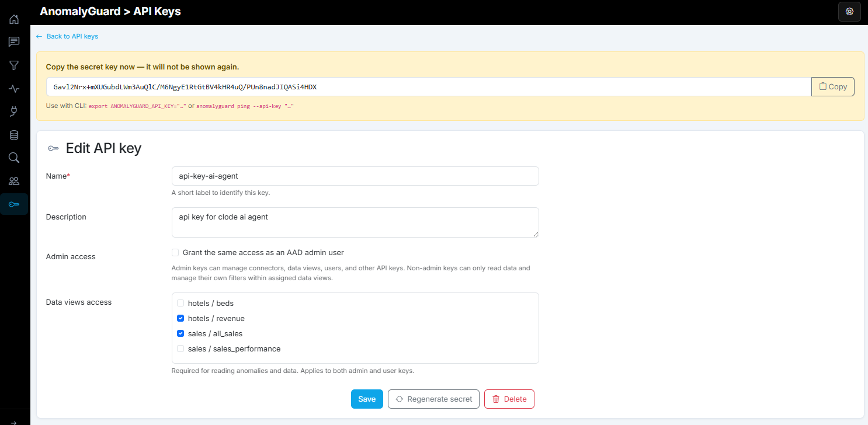Open the magnifier Search sidebar icon

tap(14, 158)
